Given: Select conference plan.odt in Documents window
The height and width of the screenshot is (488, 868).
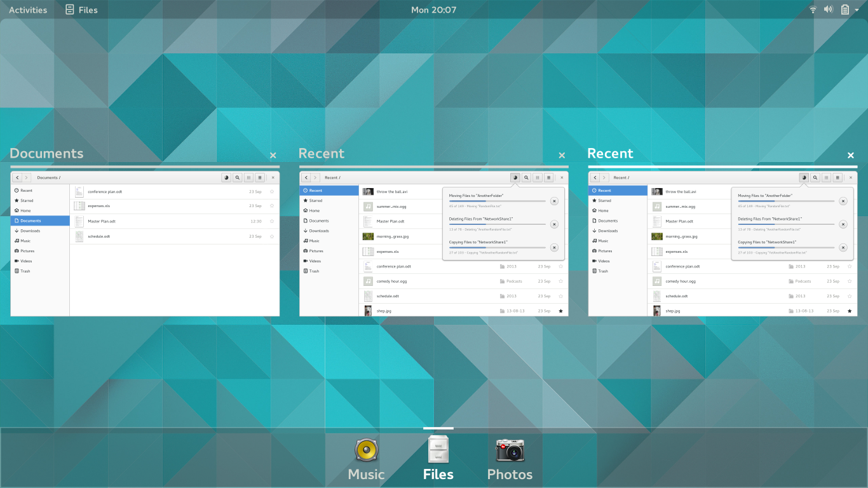Looking at the screenshot, I should 175,191.
